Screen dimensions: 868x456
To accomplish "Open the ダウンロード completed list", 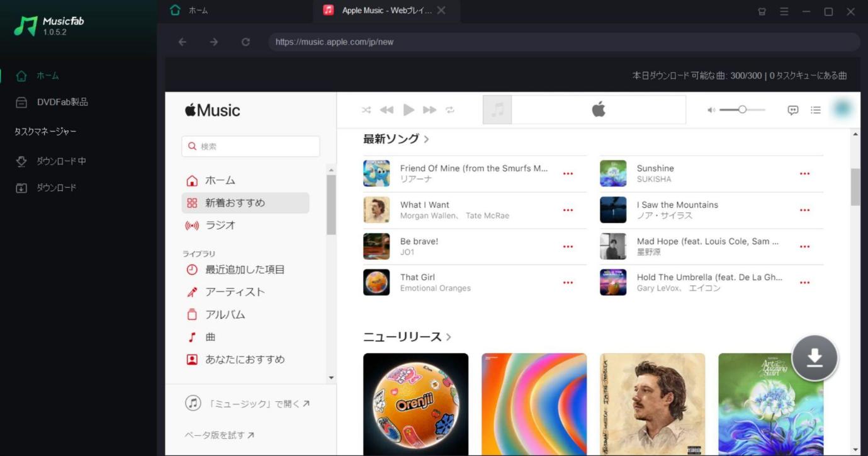I will tap(46, 188).
